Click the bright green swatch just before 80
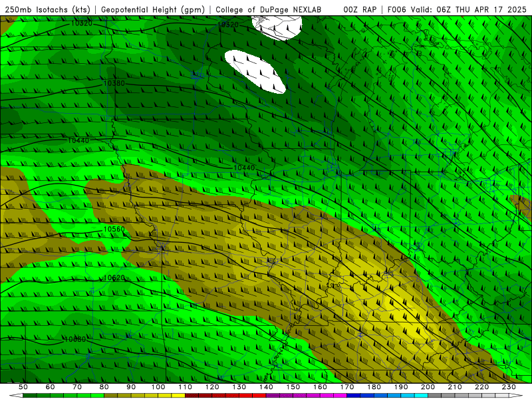Screen dimensions: 532x399 [x=97, y=395]
